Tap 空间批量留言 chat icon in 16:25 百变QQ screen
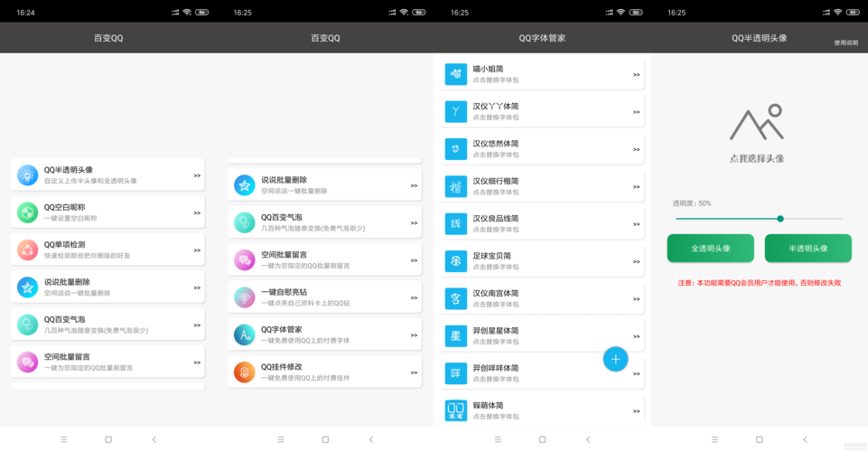Image resolution: width=868 pixels, height=452 pixels. 244,259
